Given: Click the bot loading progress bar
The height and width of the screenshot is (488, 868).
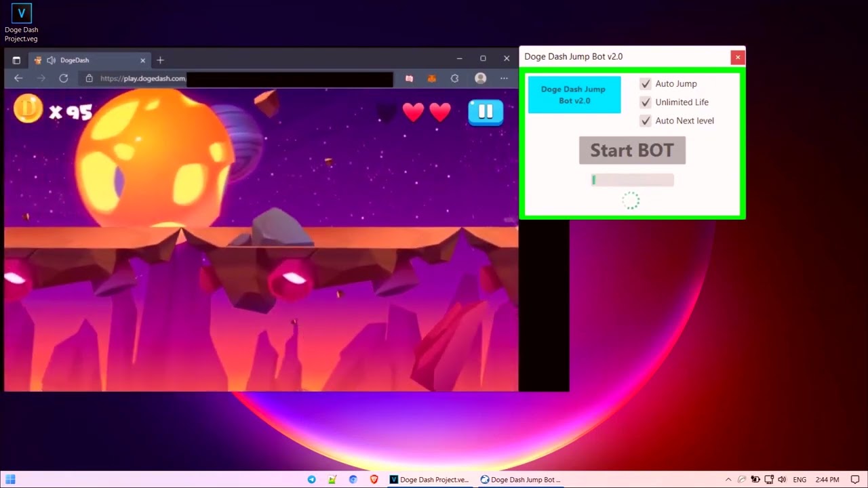Looking at the screenshot, I should tap(633, 180).
